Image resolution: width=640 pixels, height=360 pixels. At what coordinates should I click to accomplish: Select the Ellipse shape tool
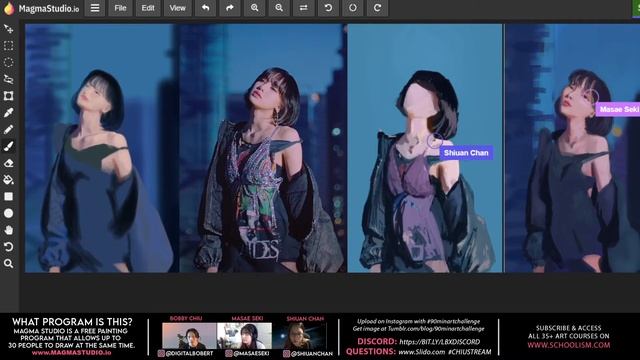[x=8, y=213]
